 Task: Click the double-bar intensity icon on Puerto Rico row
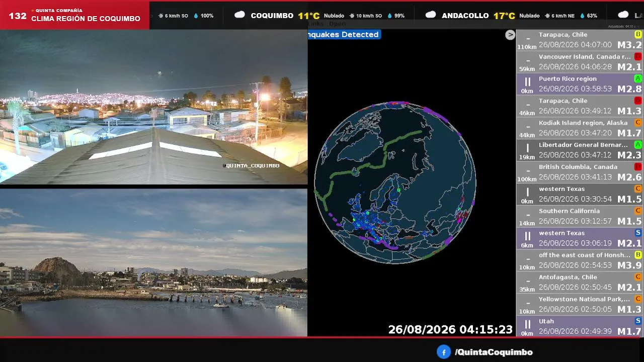point(527,81)
